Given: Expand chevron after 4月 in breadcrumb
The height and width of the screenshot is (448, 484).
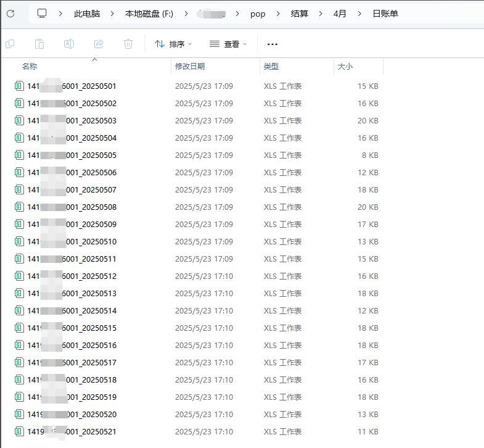Looking at the screenshot, I should click(359, 14).
